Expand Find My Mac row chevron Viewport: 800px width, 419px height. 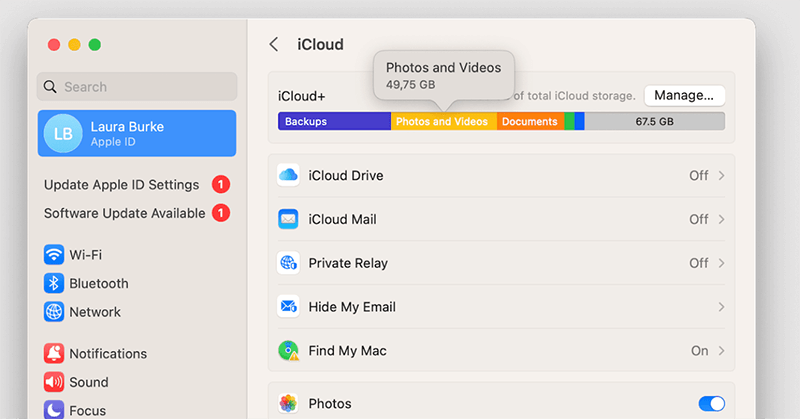[x=721, y=351]
